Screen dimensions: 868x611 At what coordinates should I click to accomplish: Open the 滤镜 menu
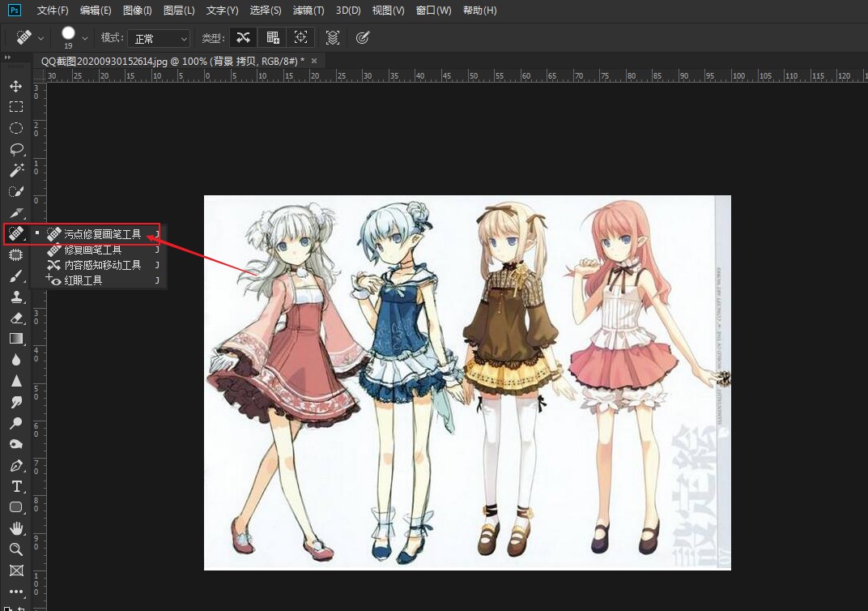pyautogui.click(x=308, y=11)
